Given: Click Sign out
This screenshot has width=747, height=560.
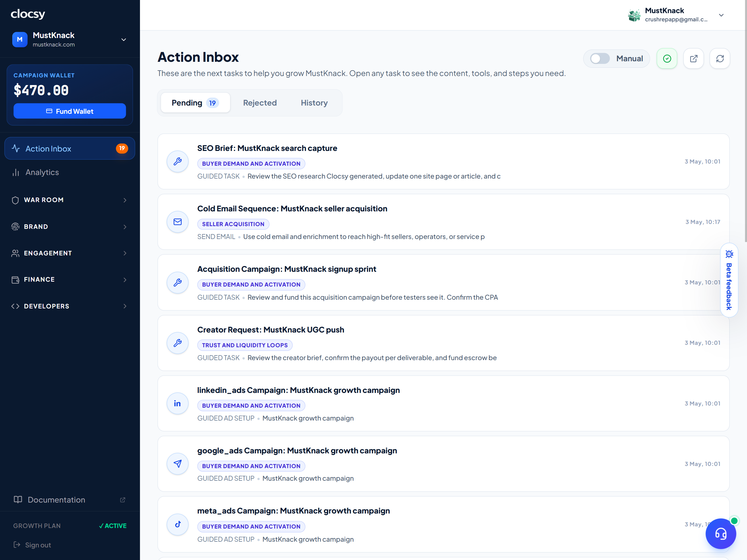Looking at the screenshot, I should point(32,545).
